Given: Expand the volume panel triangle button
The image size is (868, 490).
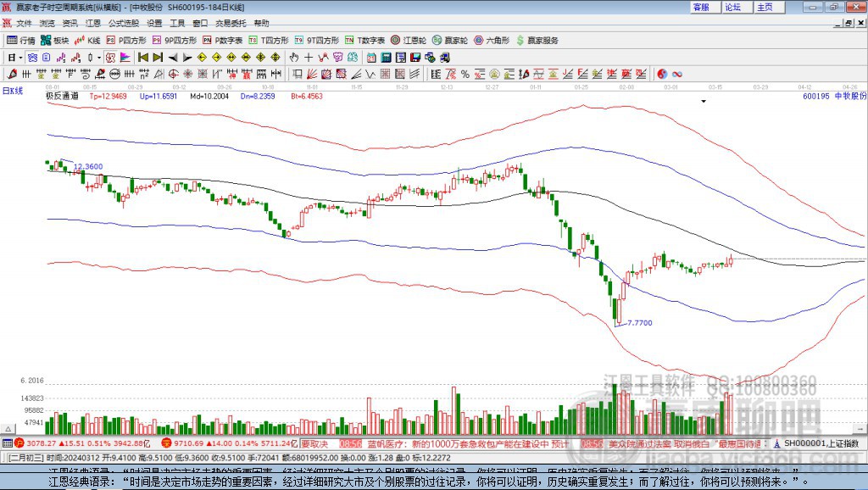Looking at the screenshot, I should (x=8, y=429).
